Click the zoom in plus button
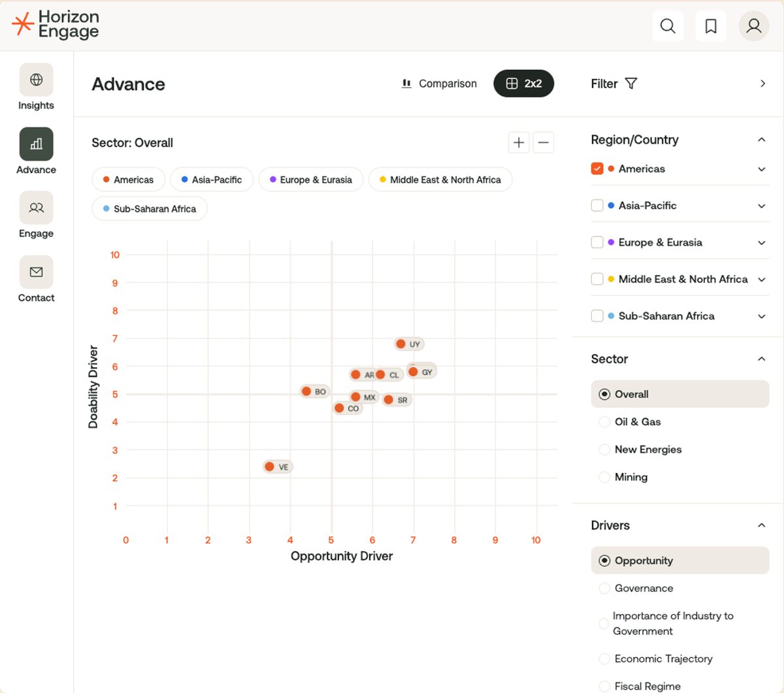Viewport: 784px width, 693px height. pos(519,142)
